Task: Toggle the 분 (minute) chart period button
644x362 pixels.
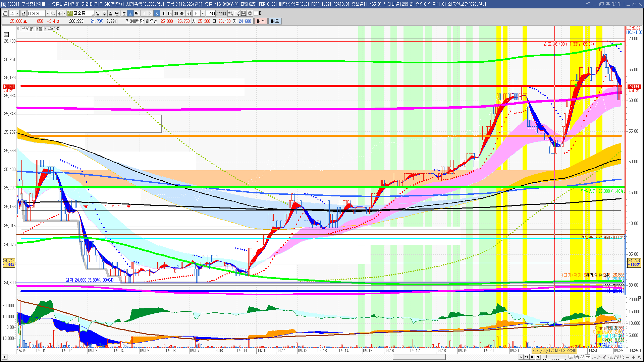Action: [124, 13]
